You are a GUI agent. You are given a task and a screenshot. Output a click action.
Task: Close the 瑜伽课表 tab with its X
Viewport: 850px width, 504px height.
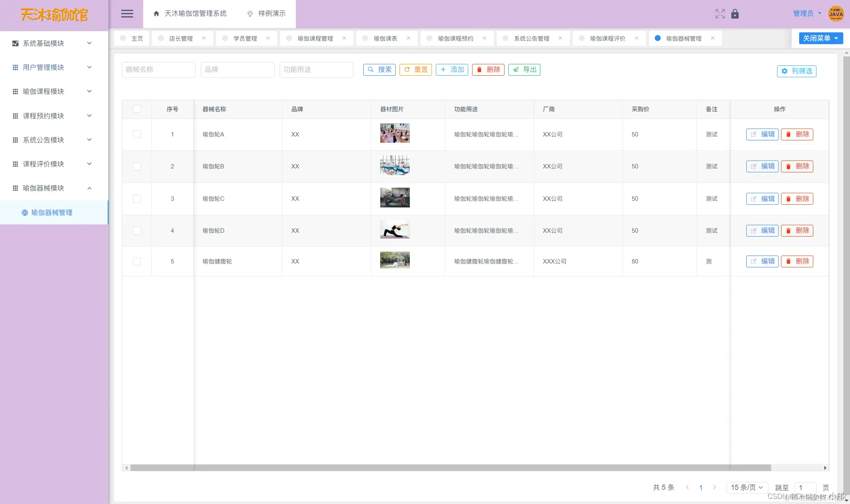click(409, 38)
